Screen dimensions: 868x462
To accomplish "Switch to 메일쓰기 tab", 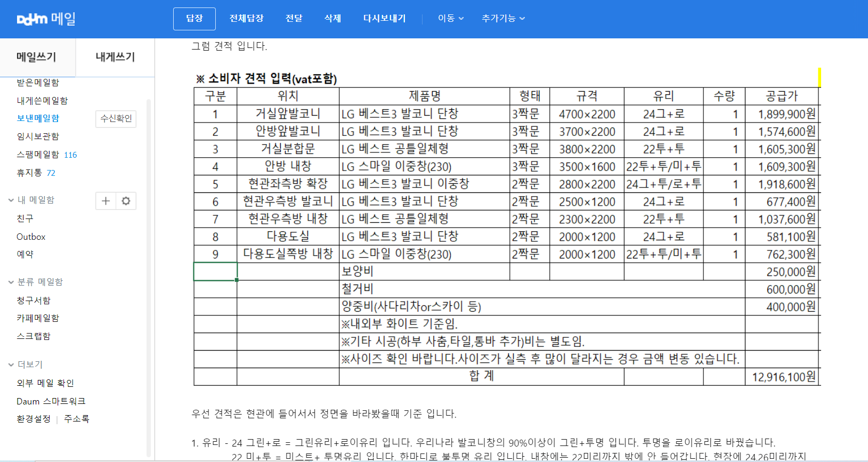I will 36,57.
